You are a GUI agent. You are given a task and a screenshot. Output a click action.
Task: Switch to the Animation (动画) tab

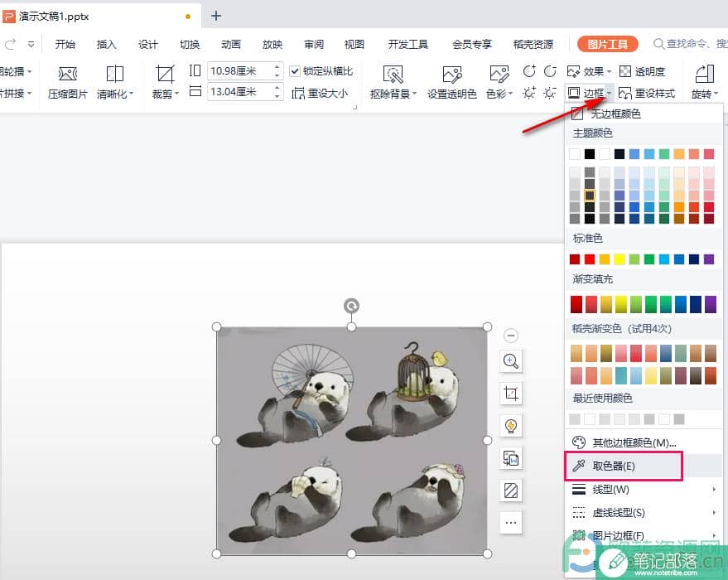point(231,44)
